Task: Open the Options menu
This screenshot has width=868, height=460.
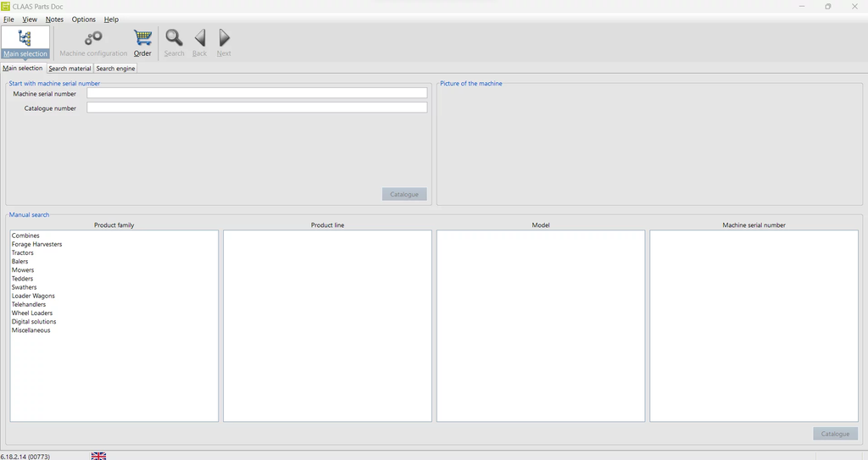Action: point(83,19)
